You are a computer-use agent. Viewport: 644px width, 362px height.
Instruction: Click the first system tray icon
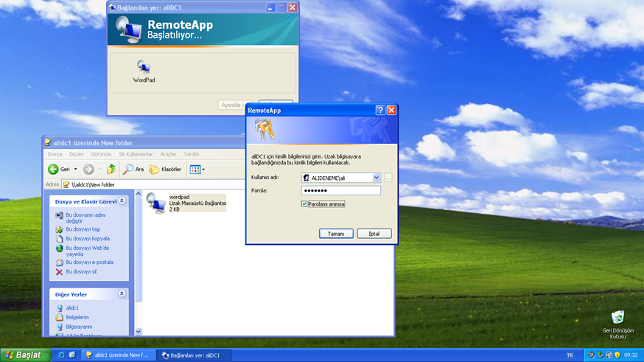click(591, 355)
